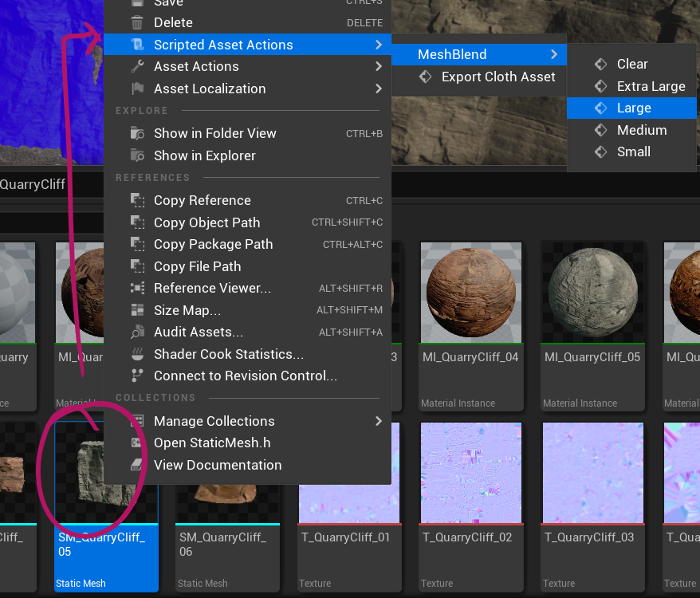Click the trash icon beside Delete
The height and width of the screenshot is (598, 700).
(x=137, y=22)
